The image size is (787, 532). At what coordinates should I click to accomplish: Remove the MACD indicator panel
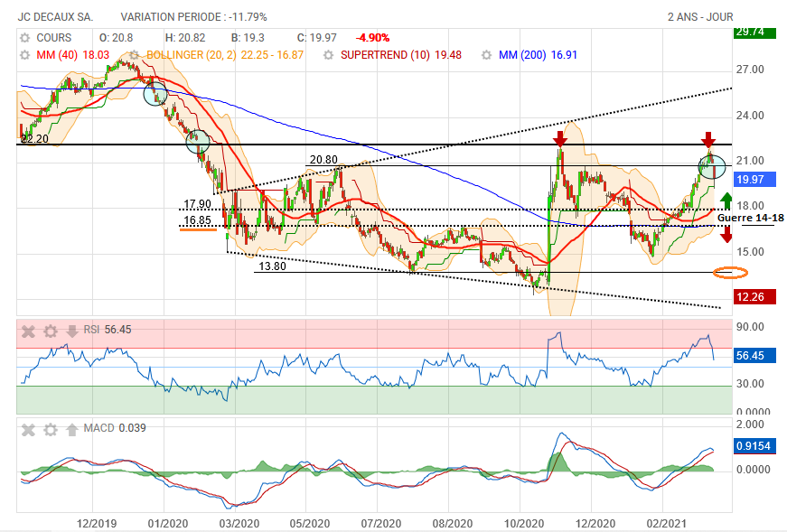28,428
